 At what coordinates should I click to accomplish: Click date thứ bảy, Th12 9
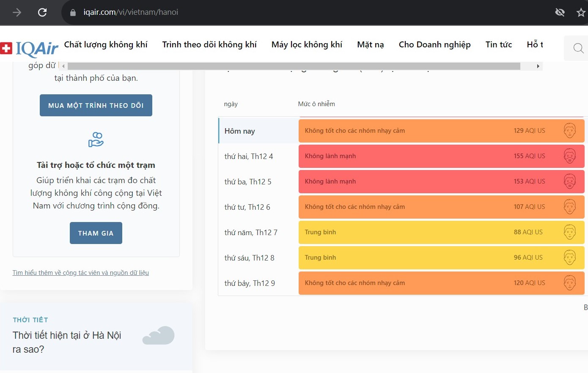[x=250, y=283]
